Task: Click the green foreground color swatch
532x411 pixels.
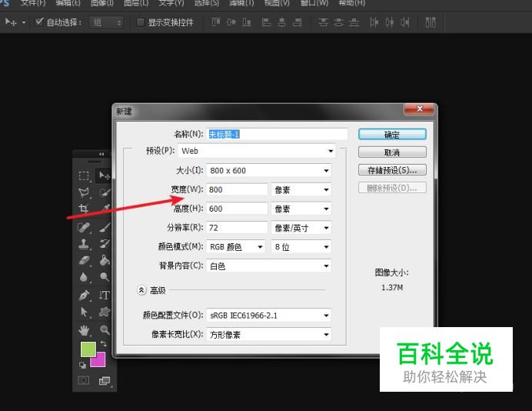Action: tap(88, 350)
